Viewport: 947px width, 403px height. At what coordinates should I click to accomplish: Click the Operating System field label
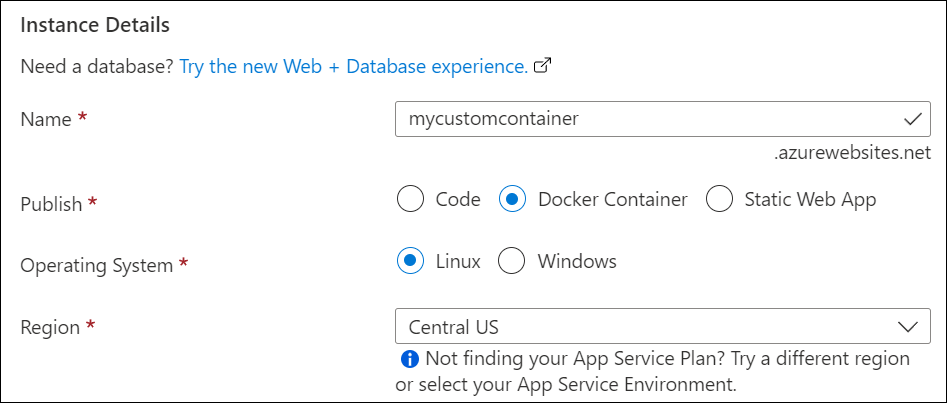97,265
